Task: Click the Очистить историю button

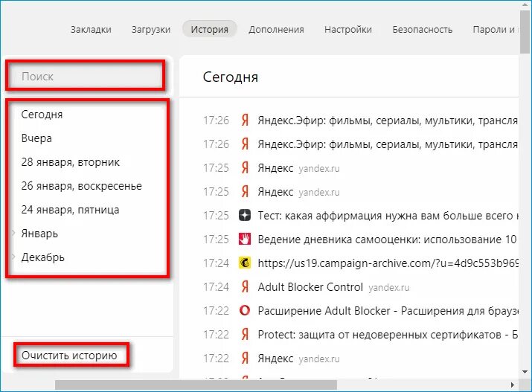Action: coord(69,356)
